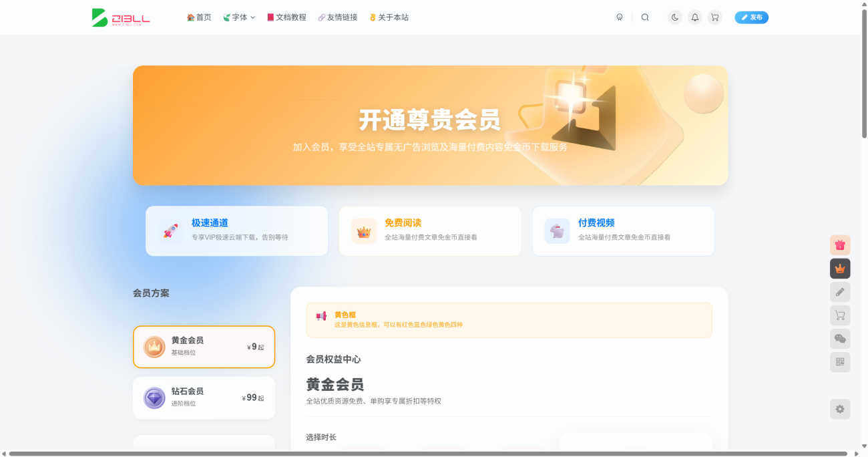This screenshot has height=457, width=868.
Task: Open the search magnifier in header
Action: pos(645,17)
